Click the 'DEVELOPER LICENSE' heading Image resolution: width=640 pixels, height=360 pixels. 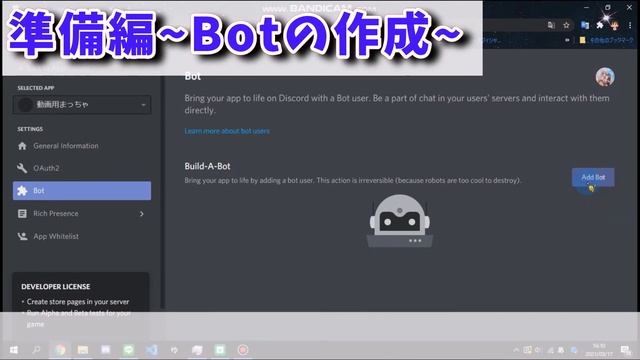[x=56, y=287]
